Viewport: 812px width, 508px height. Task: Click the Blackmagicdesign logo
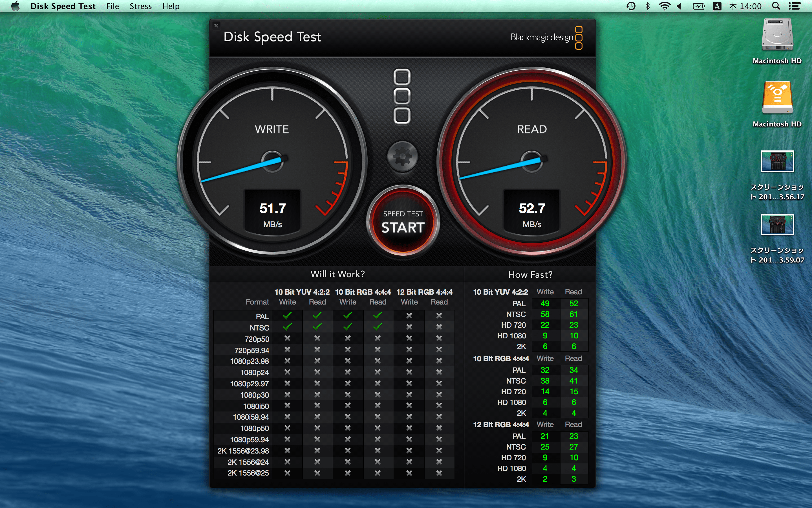click(x=546, y=37)
